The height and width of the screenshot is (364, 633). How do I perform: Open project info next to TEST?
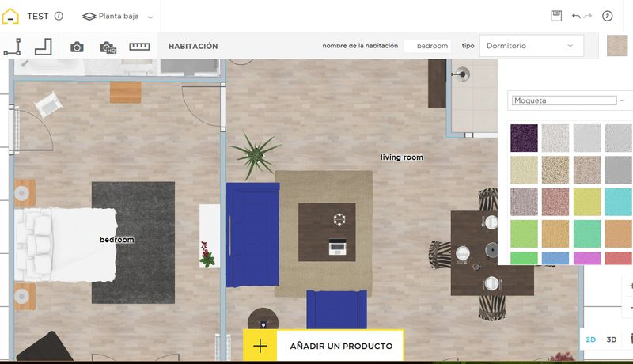coord(59,16)
